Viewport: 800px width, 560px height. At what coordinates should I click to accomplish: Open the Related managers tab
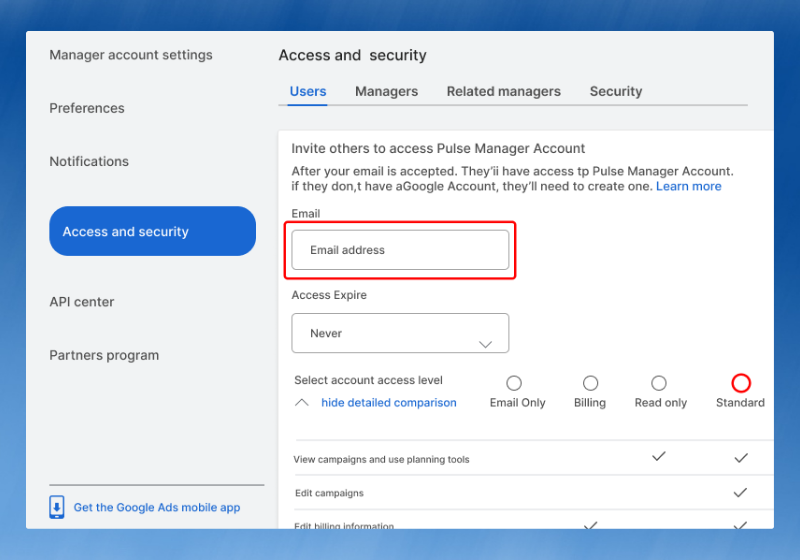[504, 91]
